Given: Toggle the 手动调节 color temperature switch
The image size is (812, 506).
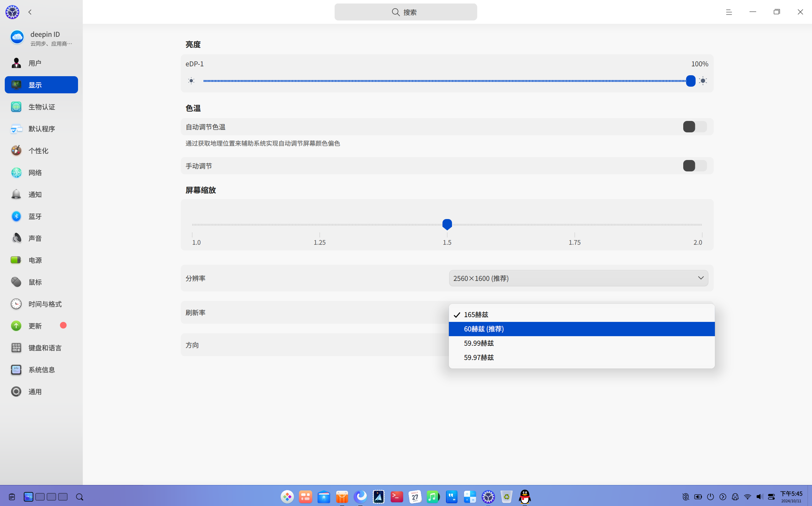Looking at the screenshot, I should pyautogui.click(x=695, y=166).
